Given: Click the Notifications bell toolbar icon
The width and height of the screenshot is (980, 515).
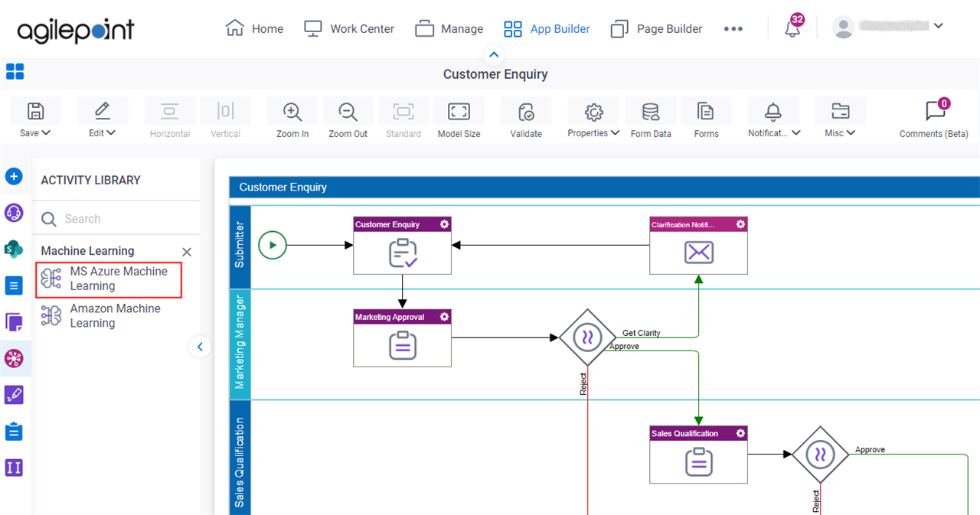Looking at the screenshot, I should [x=773, y=112].
